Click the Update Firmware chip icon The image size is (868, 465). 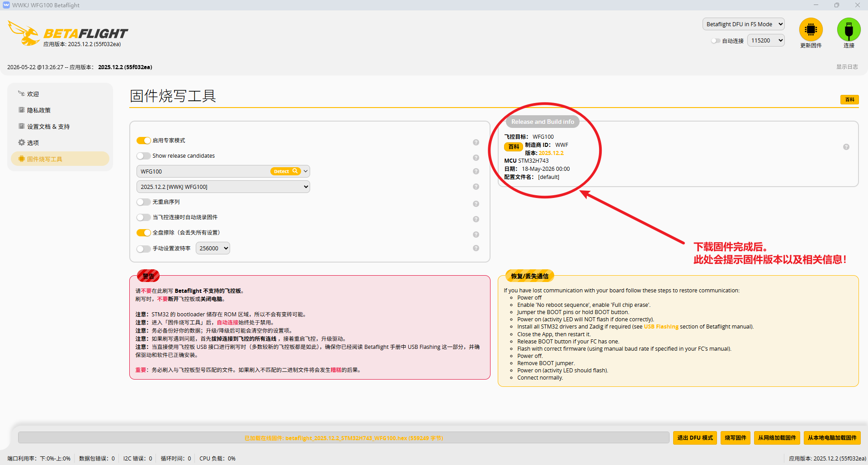pyautogui.click(x=811, y=29)
